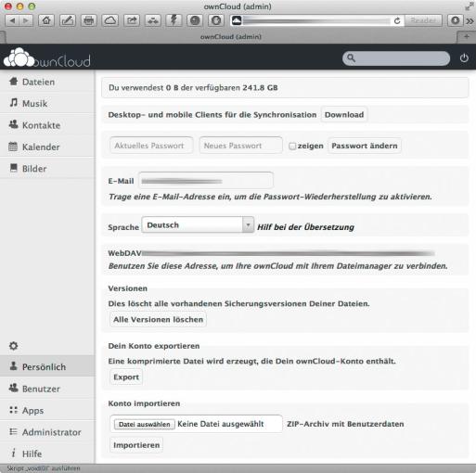The image size is (476, 473).
Task: Activate the Reader button in address bar
Action: [x=423, y=20]
